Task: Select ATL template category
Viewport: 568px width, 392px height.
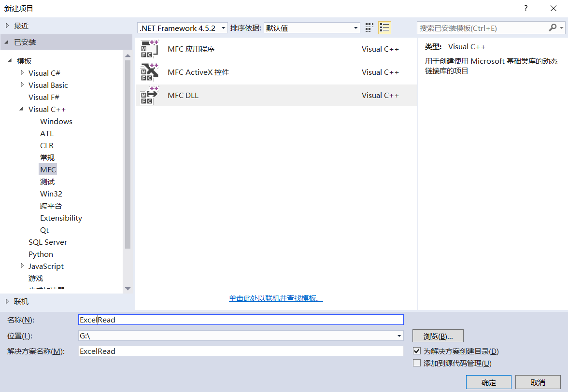Action: [47, 133]
